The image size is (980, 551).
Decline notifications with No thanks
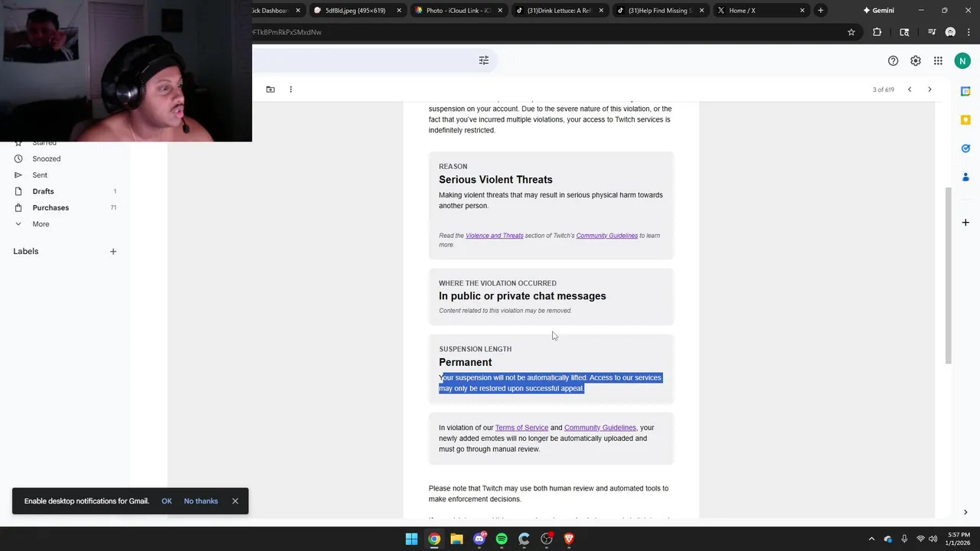pyautogui.click(x=201, y=501)
